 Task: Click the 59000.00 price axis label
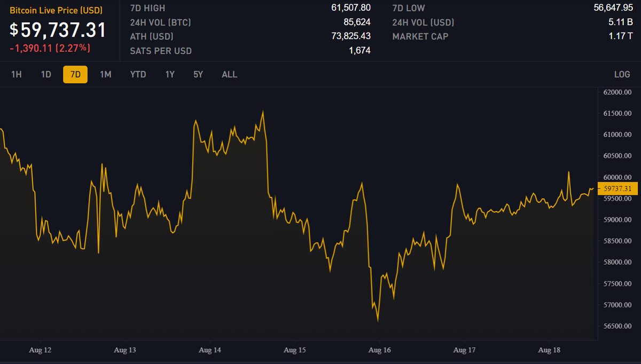[x=617, y=220]
